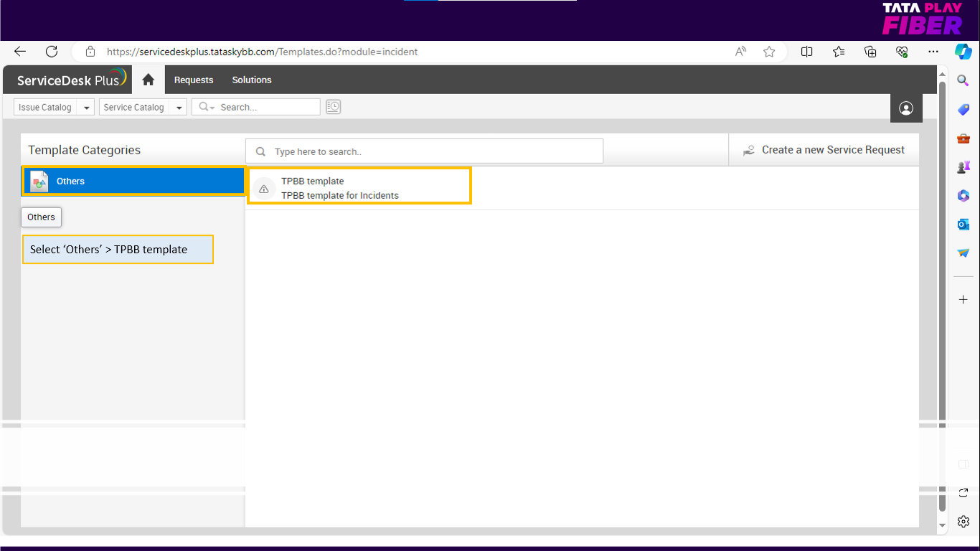The width and height of the screenshot is (980, 551).
Task: Open the blue shopping tag sidebar icon
Action: click(x=963, y=109)
